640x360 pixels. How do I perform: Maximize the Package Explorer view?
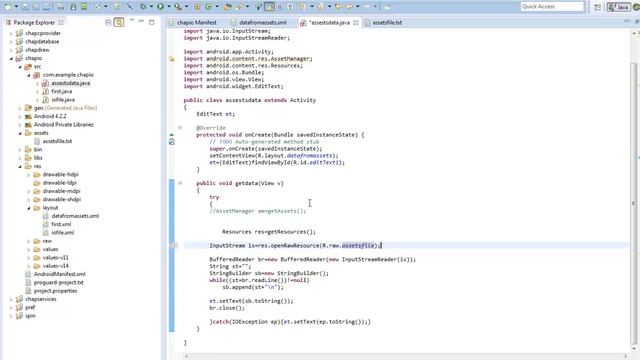(152, 22)
